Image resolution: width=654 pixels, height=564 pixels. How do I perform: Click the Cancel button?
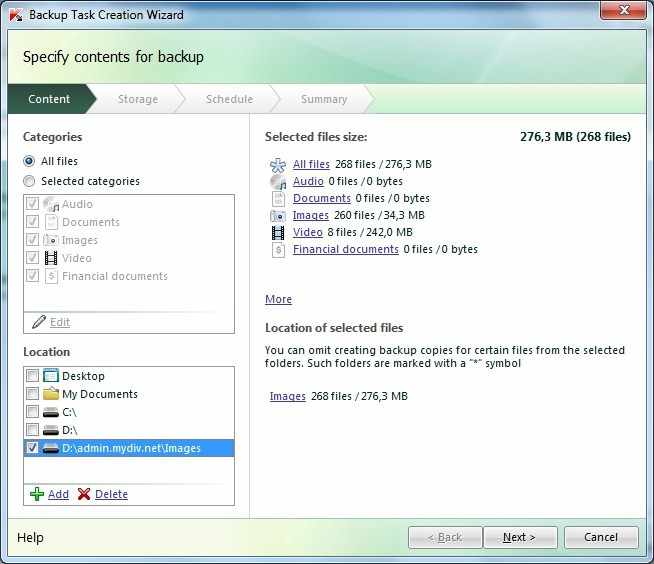tap(601, 537)
